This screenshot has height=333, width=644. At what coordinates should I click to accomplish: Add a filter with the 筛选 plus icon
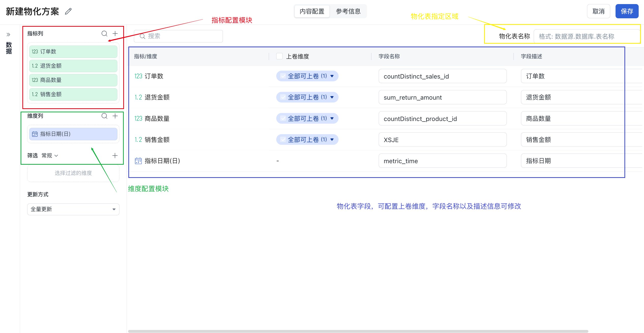tap(115, 156)
